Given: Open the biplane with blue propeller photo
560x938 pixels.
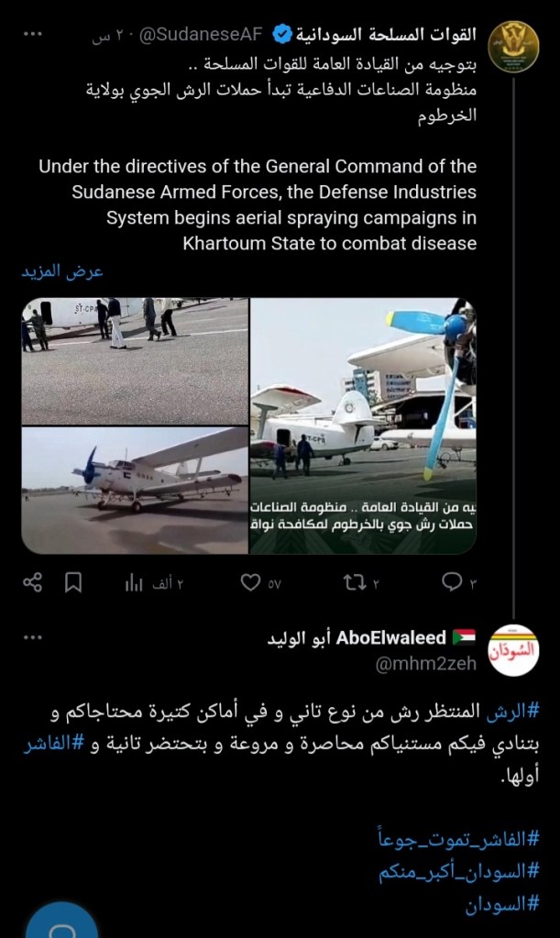Looking at the screenshot, I should (x=135, y=490).
